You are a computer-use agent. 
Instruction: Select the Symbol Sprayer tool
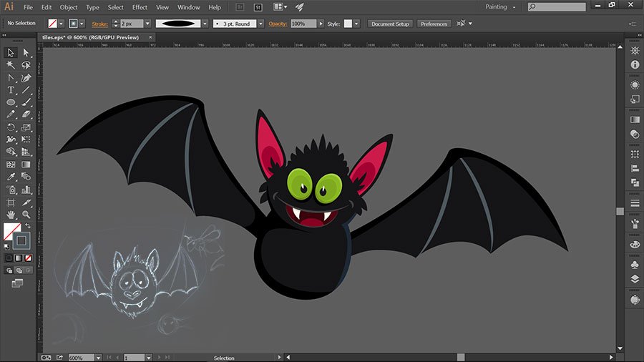(x=11, y=190)
